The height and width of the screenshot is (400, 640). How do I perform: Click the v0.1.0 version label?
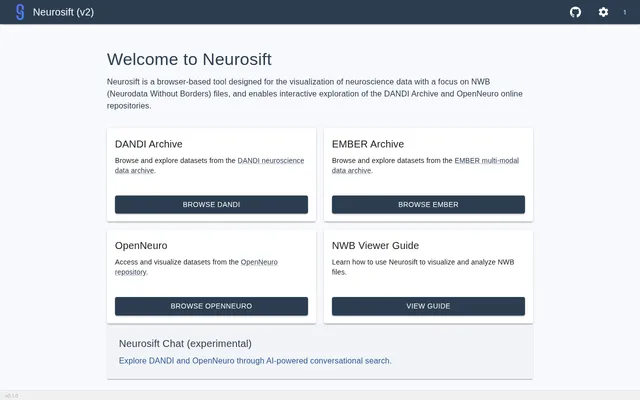click(11, 396)
